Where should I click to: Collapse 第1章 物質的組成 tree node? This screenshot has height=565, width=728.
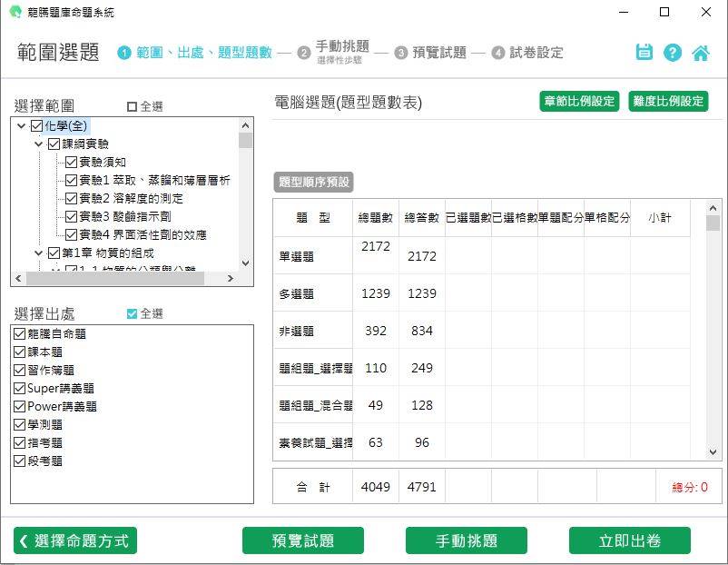pyautogui.click(x=38, y=253)
